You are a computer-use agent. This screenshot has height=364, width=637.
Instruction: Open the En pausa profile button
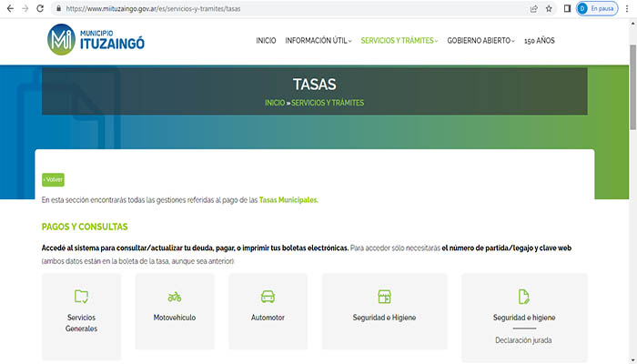point(596,8)
